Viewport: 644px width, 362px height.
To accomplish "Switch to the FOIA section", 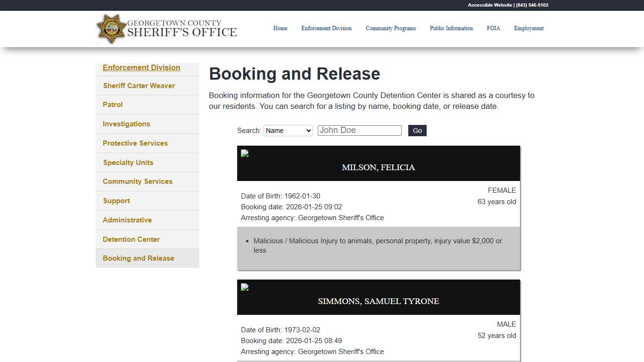I will (x=493, y=28).
